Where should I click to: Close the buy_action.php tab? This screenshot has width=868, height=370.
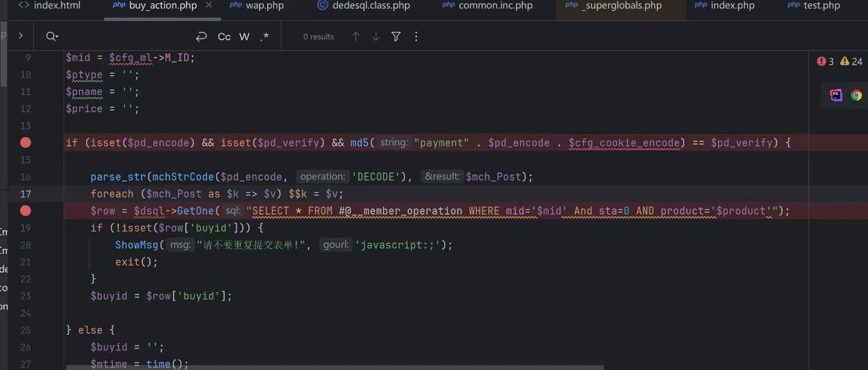[209, 5]
